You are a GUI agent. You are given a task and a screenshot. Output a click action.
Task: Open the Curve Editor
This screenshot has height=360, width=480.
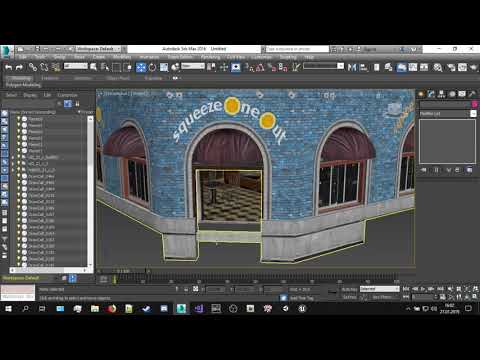413,67
